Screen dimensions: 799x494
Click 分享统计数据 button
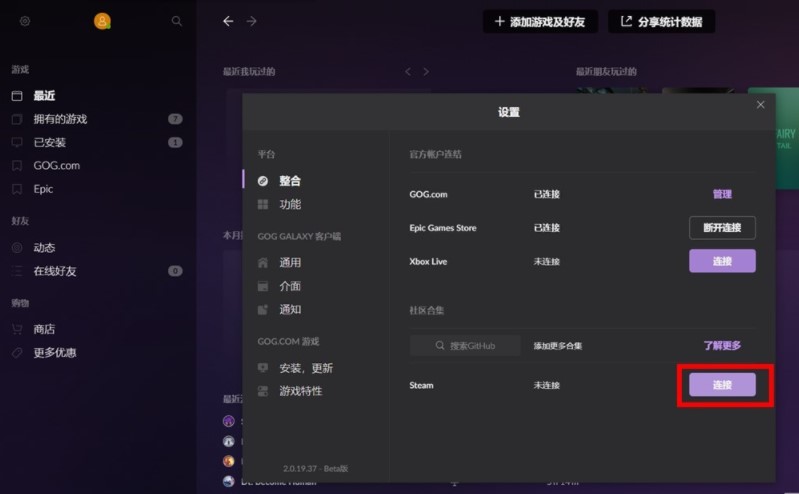661,21
